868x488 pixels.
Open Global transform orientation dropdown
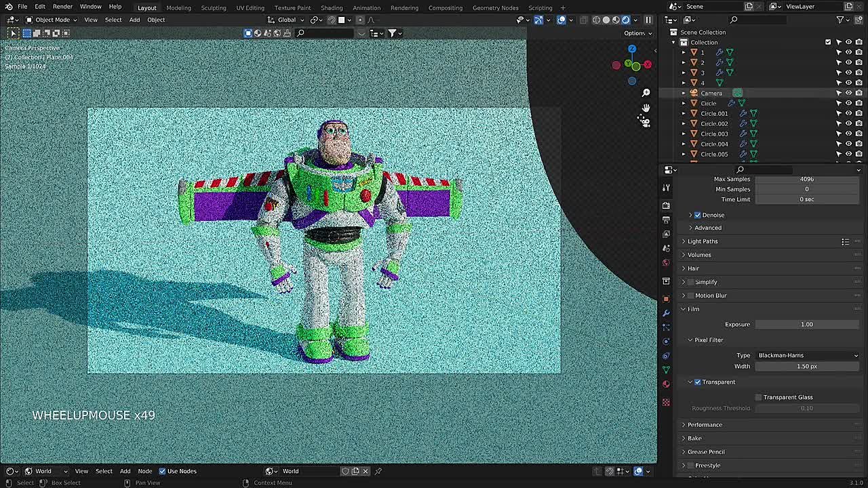click(x=286, y=20)
